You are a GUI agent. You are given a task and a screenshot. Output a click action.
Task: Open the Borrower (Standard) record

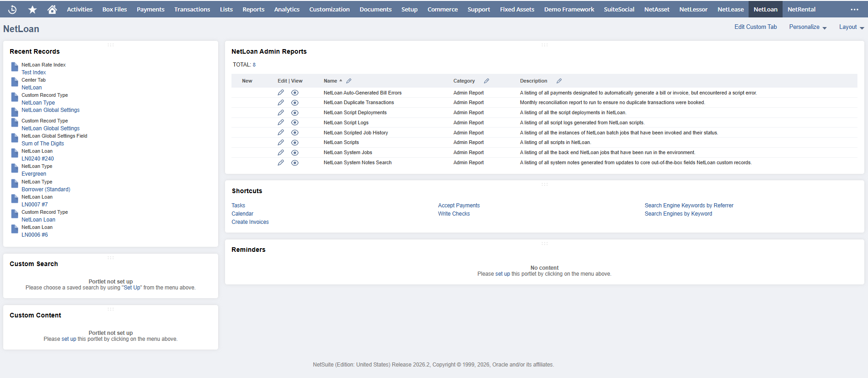coord(46,189)
